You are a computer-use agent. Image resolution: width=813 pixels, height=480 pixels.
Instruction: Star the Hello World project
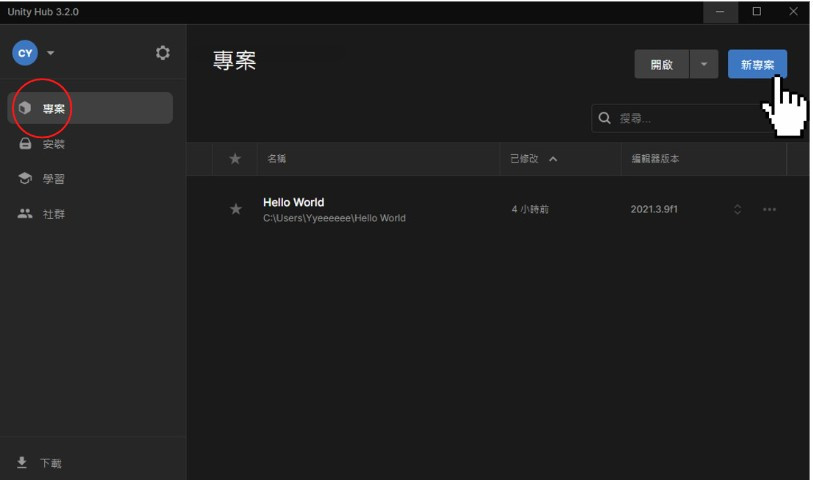click(235, 209)
